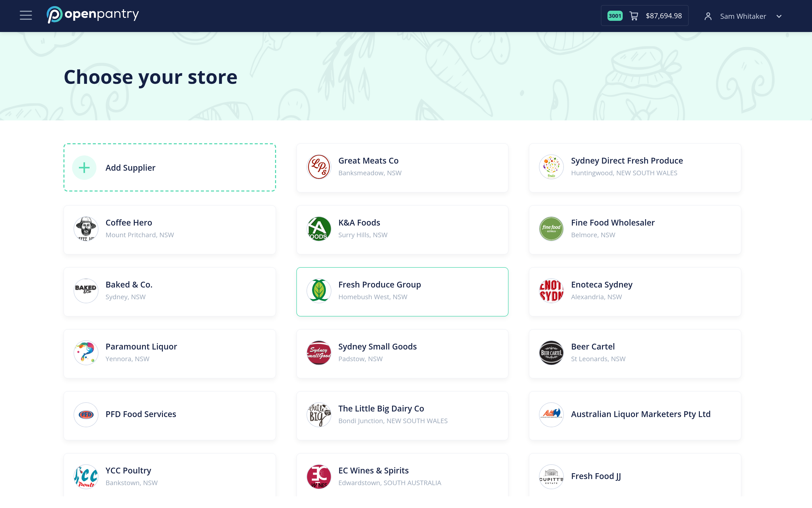Click the Paramount Liquor logo

point(86,353)
